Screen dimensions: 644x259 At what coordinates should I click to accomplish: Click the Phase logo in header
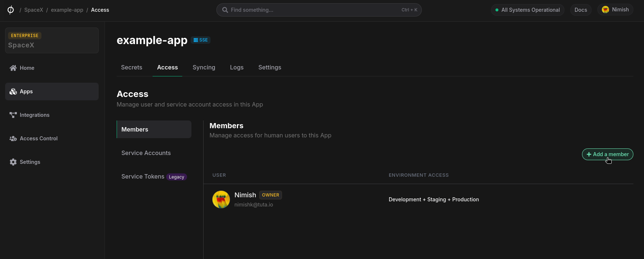(11, 10)
